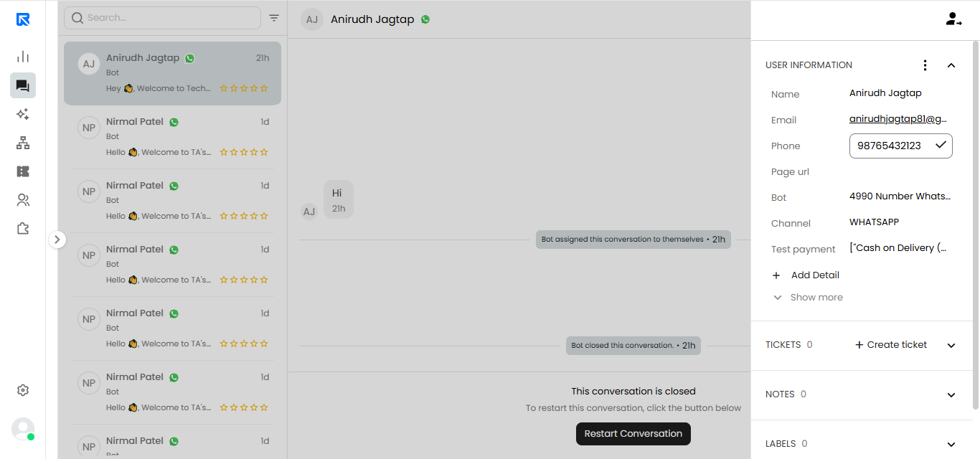Expand the Labels section chevron
Screen dimensions: 980x459
click(951, 444)
